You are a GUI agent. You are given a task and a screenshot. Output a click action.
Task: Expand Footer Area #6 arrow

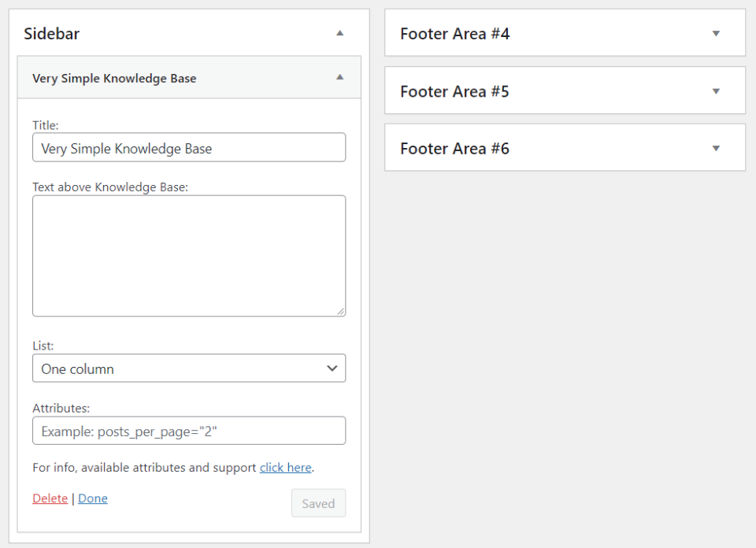pyautogui.click(x=716, y=148)
